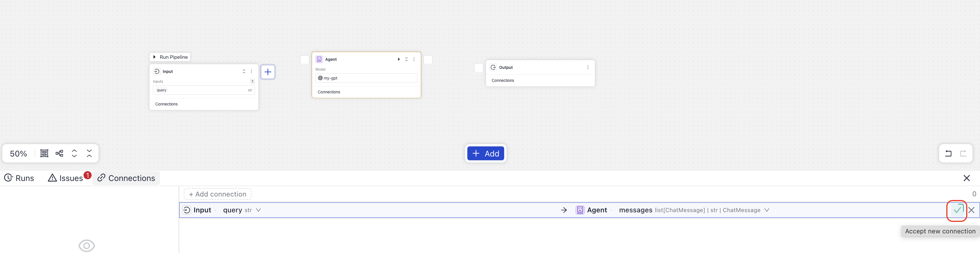Click the link icon in Connections tab
The height and width of the screenshot is (253, 980).
point(101,178)
